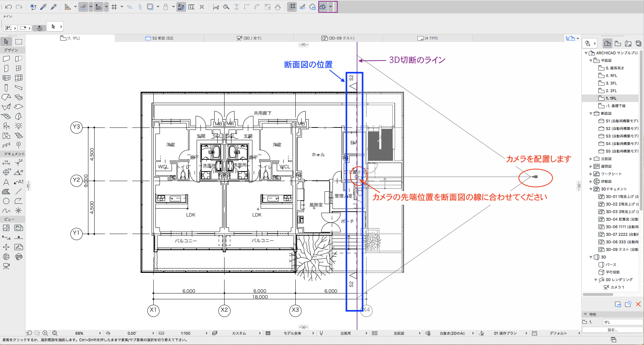Toggle guide lines button in toolbar
Viewport: 644px width, 345px height.
click(83, 7)
